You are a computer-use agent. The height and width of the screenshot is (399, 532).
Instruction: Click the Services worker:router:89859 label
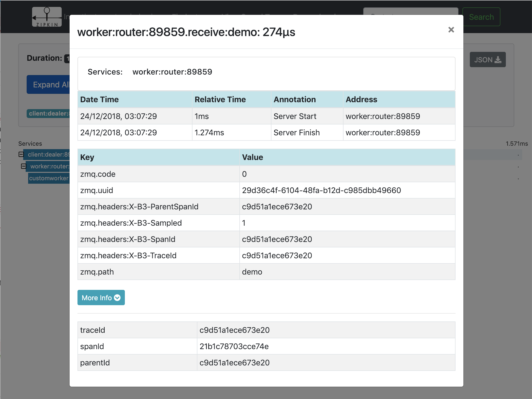click(172, 72)
